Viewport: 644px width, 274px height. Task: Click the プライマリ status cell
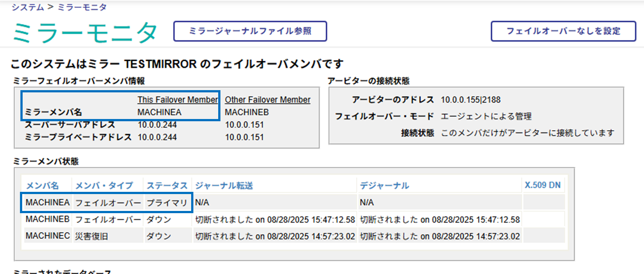coord(167,203)
